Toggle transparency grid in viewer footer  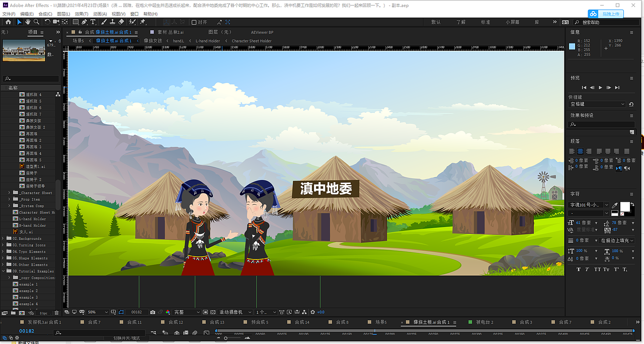click(x=213, y=312)
